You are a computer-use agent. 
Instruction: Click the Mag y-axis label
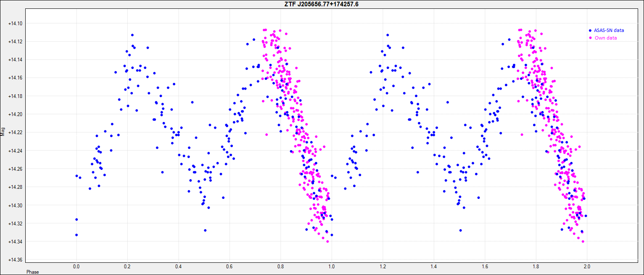click(x=3, y=132)
